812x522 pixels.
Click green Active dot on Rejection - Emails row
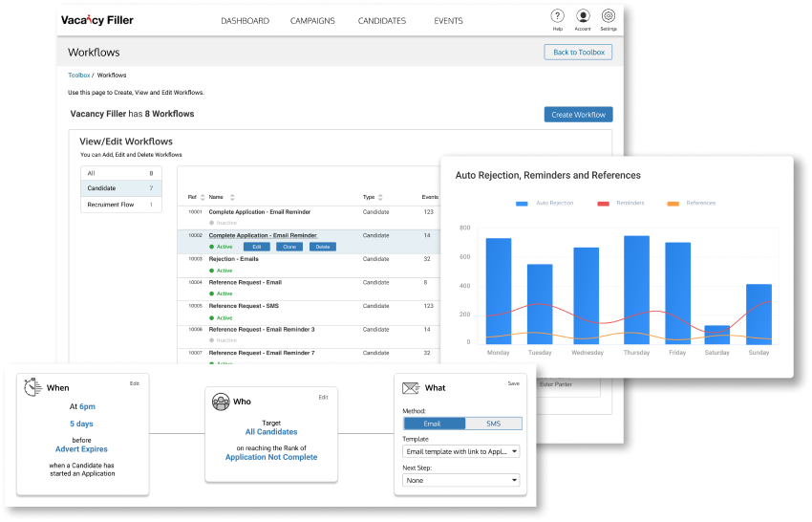211,271
